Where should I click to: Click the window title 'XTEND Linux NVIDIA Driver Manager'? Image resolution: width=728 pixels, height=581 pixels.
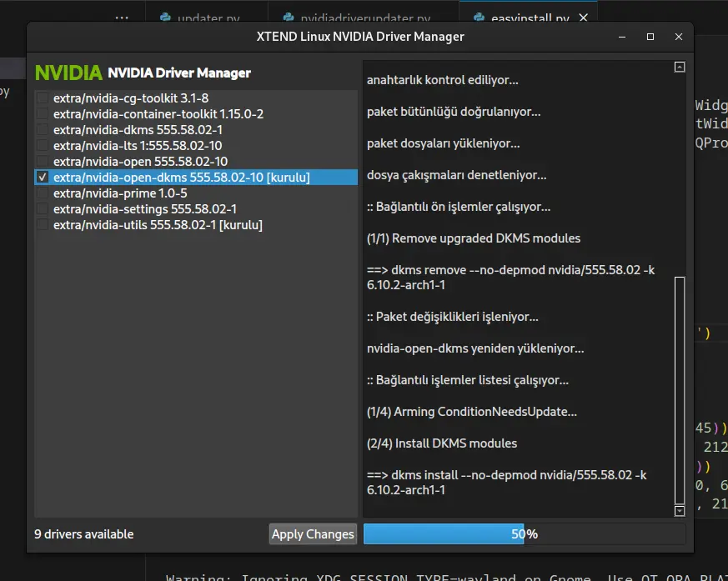pos(360,37)
